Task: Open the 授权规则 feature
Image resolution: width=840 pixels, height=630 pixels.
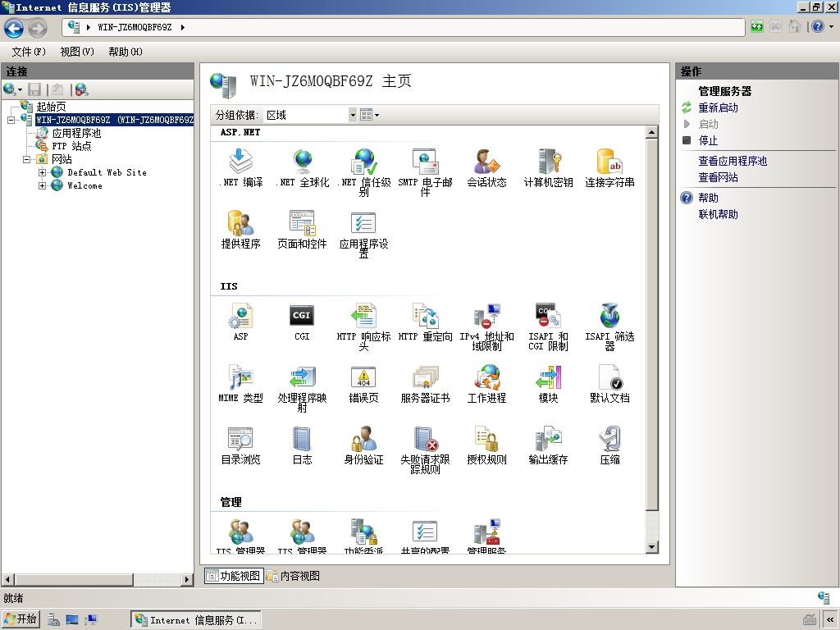Action: tap(486, 445)
